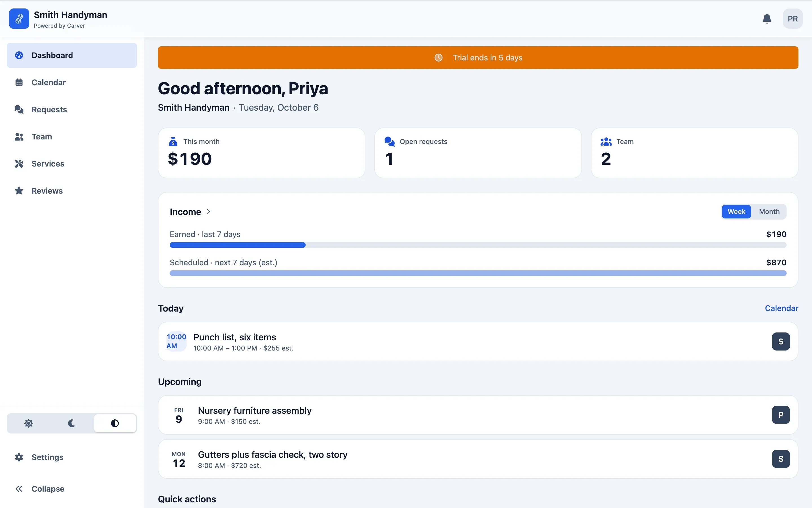Go to the Reviews menu label in sidebar
The width and height of the screenshot is (812, 508).
pyautogui.click(x=47, y=191)
